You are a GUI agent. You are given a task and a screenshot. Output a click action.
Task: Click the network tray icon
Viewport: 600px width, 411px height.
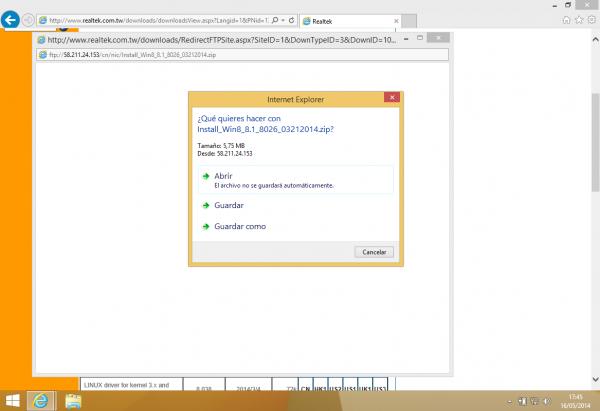535,401
